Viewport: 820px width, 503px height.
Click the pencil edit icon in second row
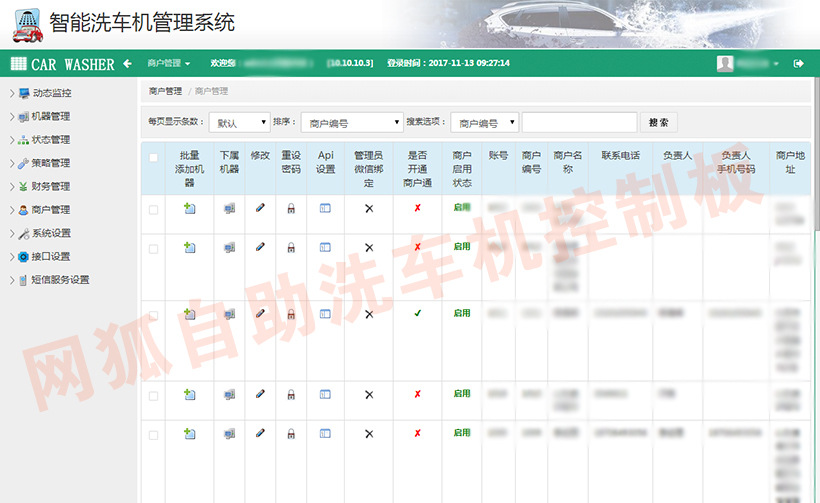point(260,247)
